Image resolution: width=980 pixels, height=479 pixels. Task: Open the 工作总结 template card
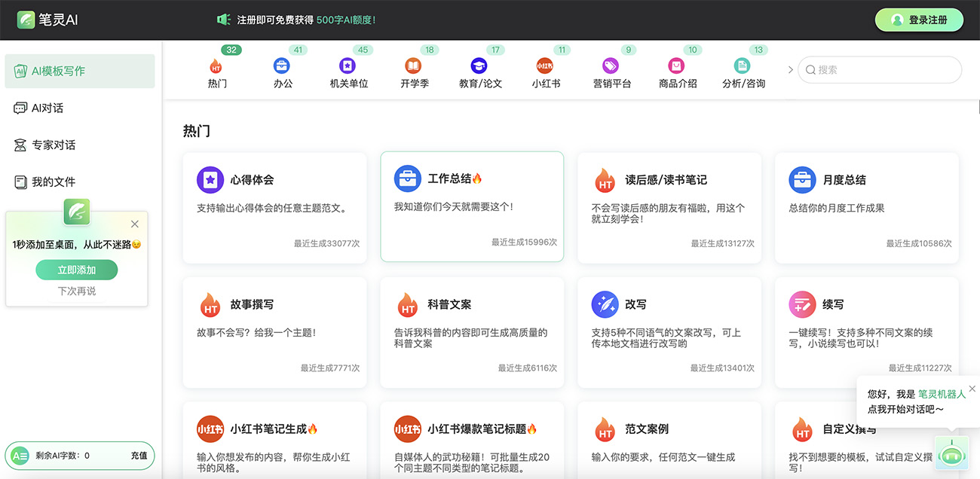(x=472, y=206)
